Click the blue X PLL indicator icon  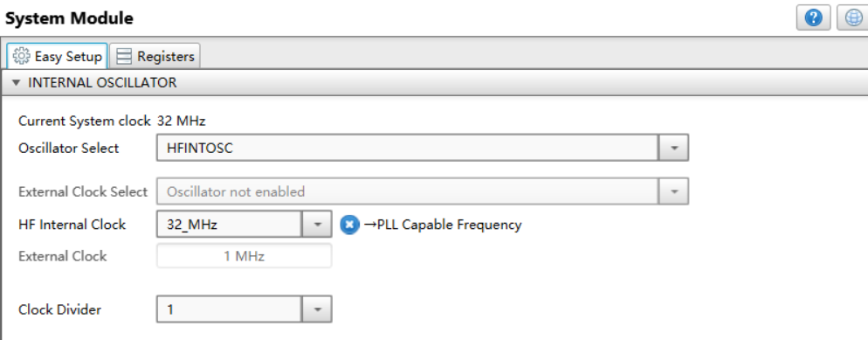click(x=349, y=225)
